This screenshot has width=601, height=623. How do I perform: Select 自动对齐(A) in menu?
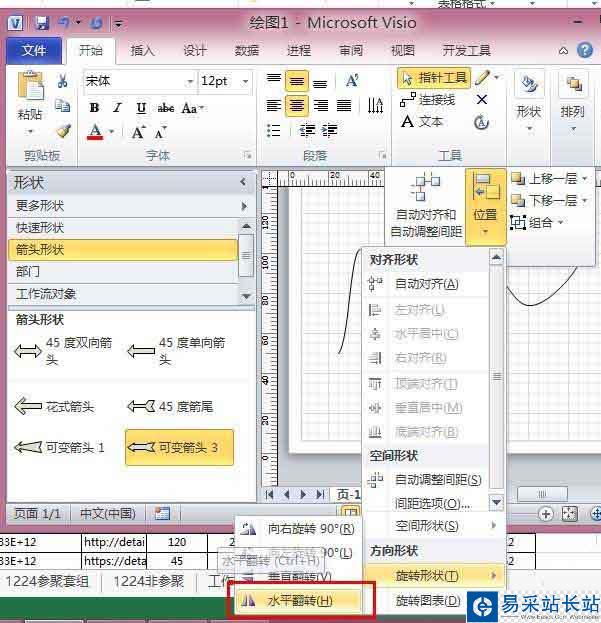(x=427, y=284)
